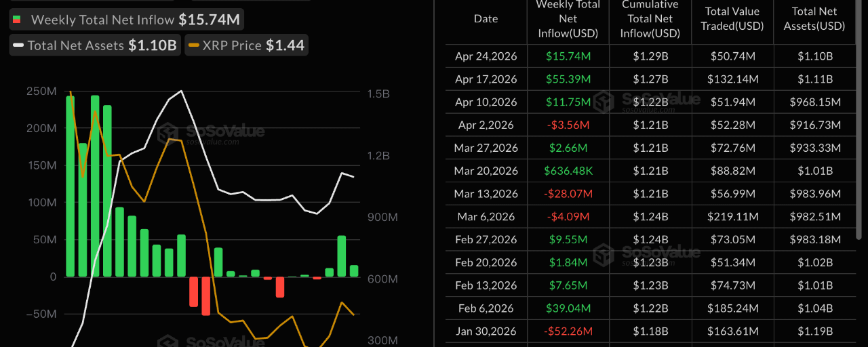Click the 1.5B right axis label
The width and height of the screenshot is (868, 347).
click(377, 94)
